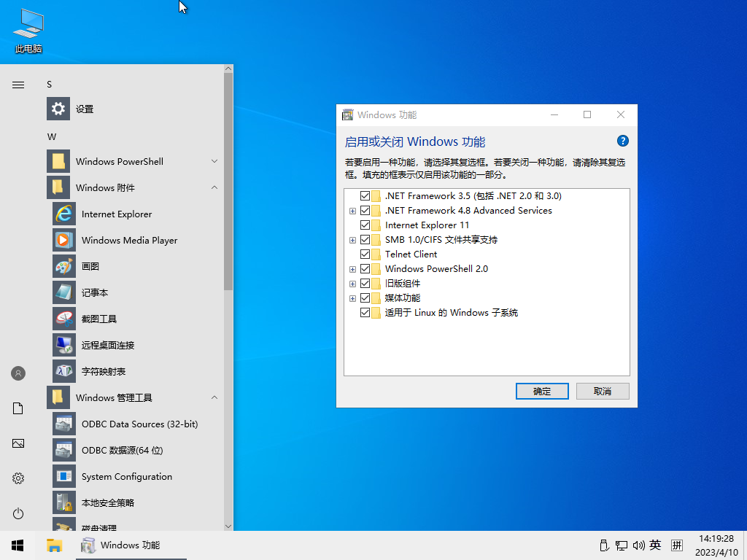Expand 旧版组件 tree node
The width and height of the screenshot is (747, 560).
352,284
